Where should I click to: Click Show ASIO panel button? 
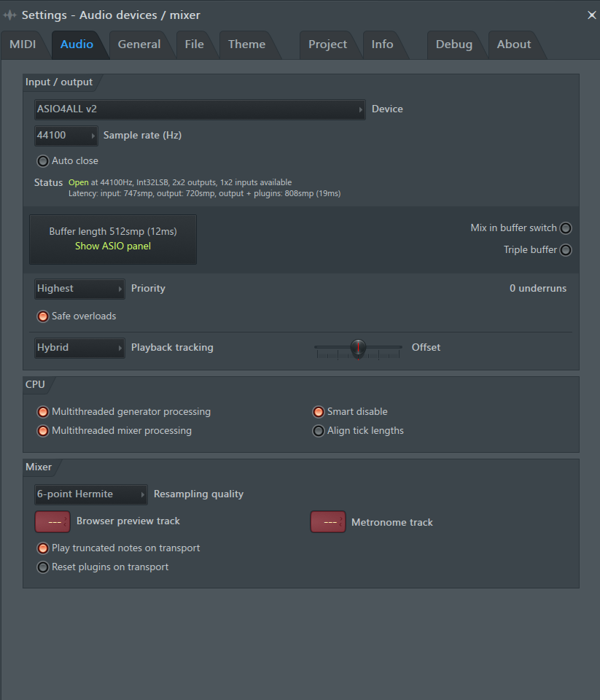point(113,246)
